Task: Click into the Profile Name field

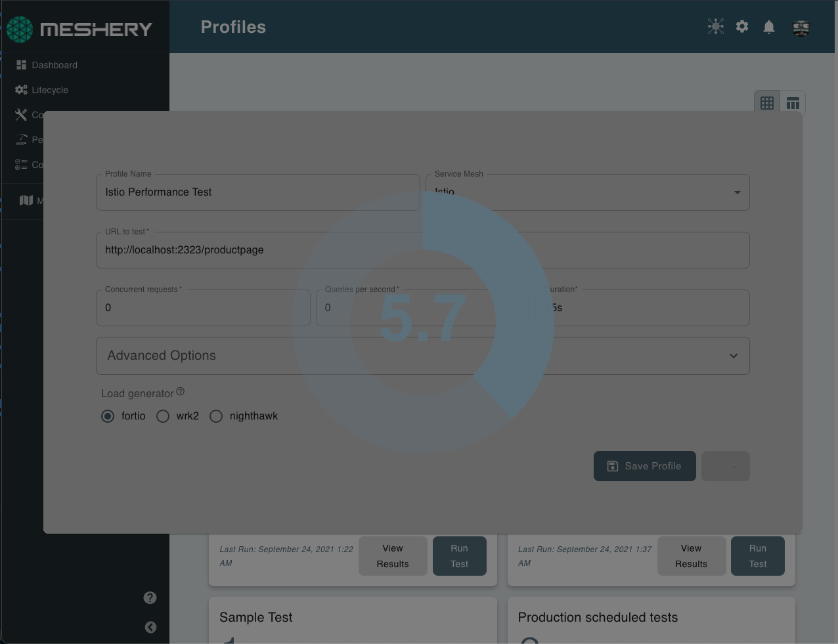Action: [257, 192]
